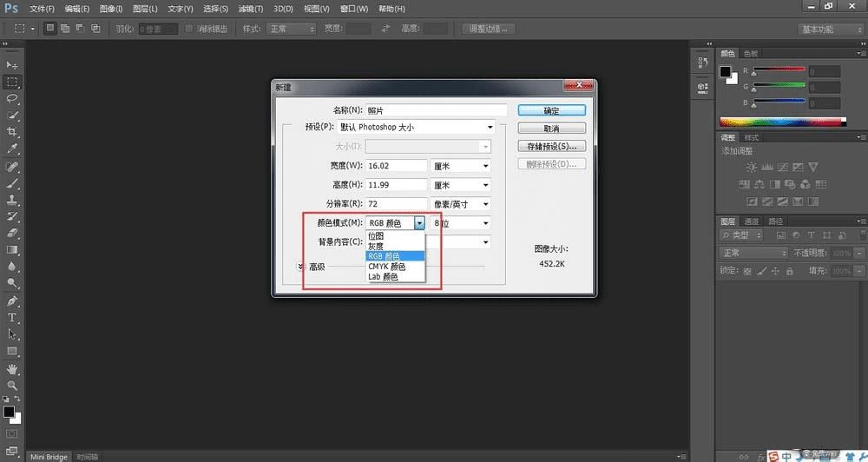Select the Eyedropper tool
The image size is (868, 462).
(x=11, y=148)
